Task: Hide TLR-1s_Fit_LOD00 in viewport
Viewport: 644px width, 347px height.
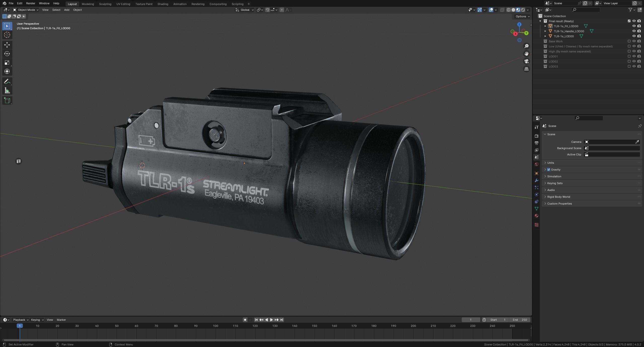Action: [634, 26]
